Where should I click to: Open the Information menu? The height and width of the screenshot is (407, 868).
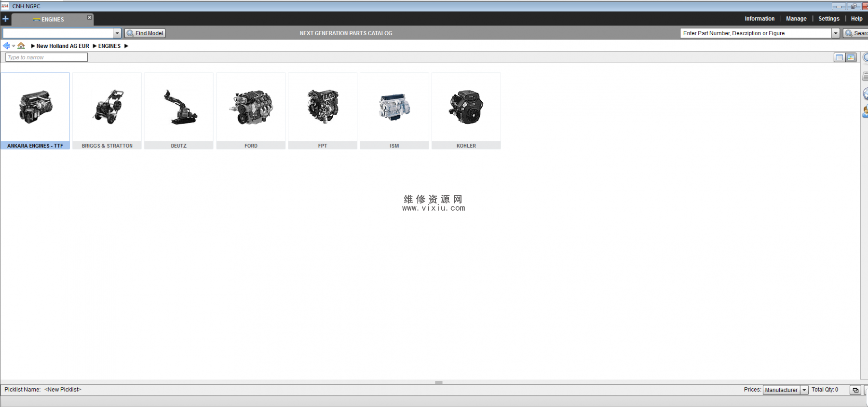(759, 19)
